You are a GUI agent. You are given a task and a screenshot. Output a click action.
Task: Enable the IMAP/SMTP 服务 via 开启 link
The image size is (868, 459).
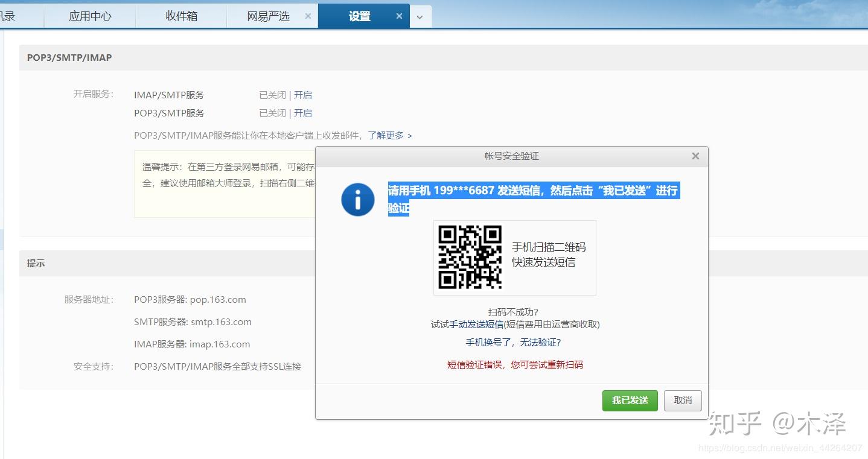tap(304, 95)
